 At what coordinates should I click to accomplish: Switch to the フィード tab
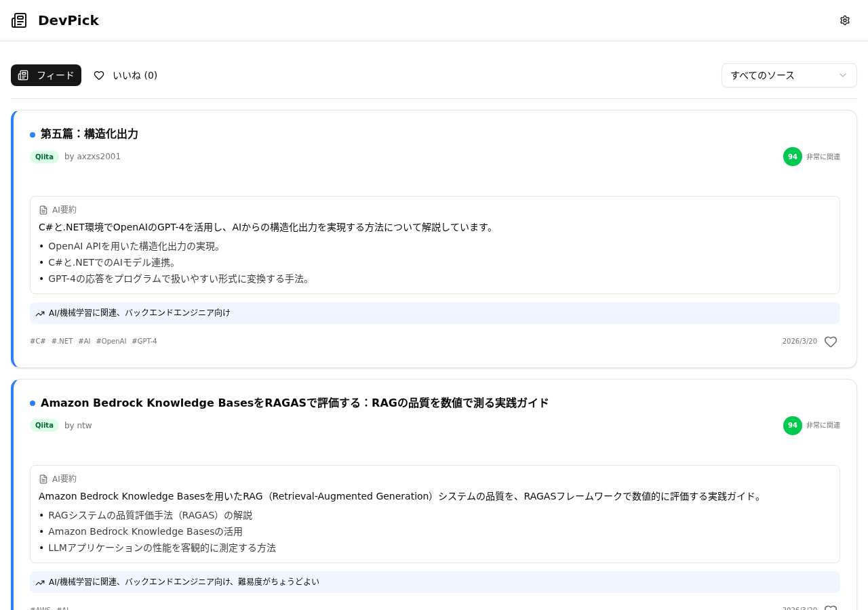46,75
